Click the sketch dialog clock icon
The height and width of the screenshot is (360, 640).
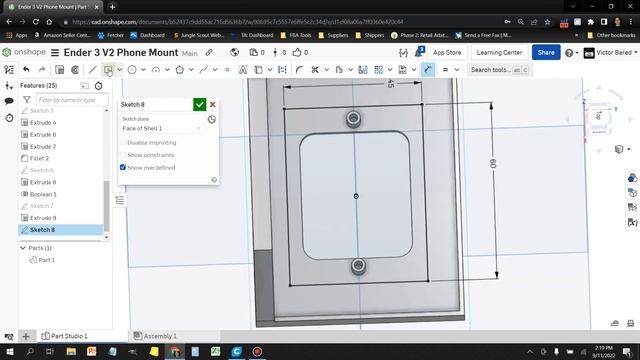click(211, 120)
